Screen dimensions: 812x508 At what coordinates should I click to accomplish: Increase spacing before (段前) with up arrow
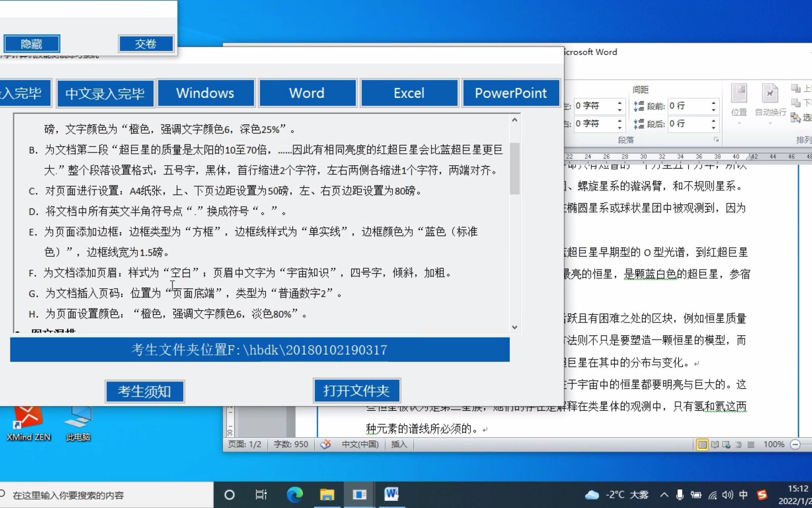tap(713, 103)
